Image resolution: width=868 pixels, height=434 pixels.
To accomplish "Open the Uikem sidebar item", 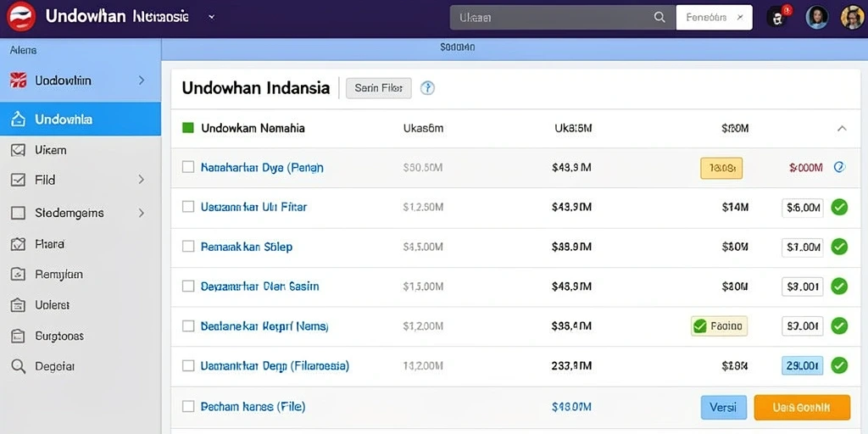I will [81, 150].
